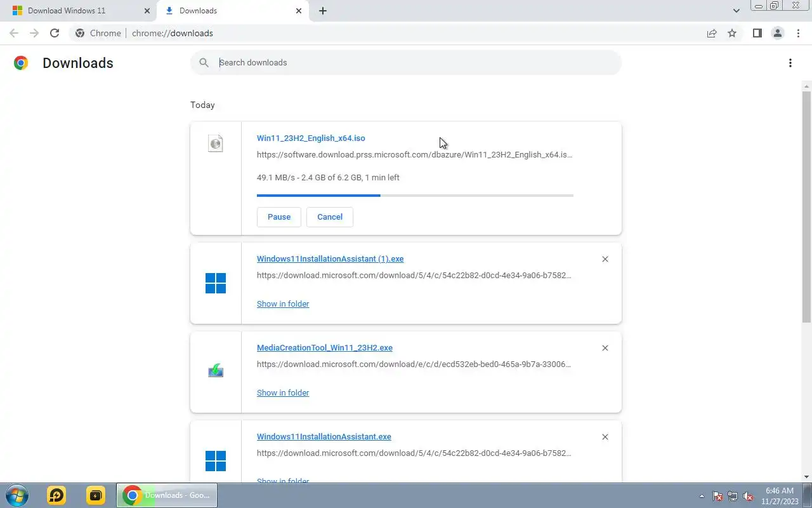Switch to the Download Windows 11 tab
Viewport: 812px width, 508px height.
pos(79,11)
